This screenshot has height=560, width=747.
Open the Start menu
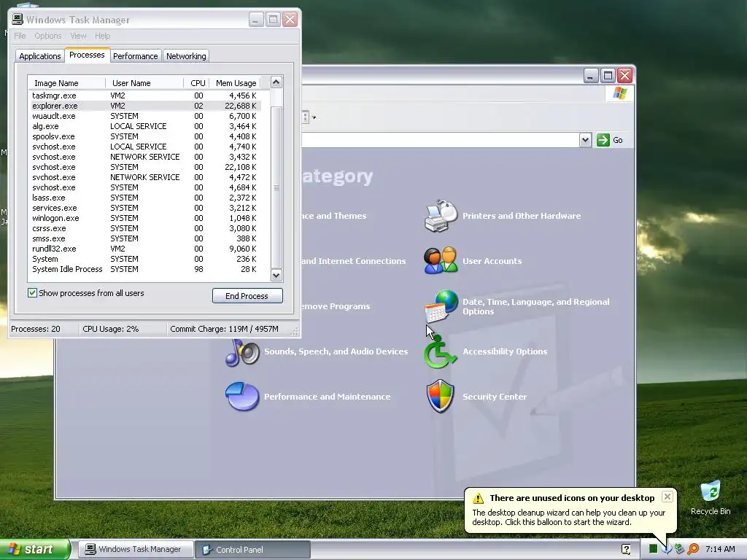coord(35,549)
